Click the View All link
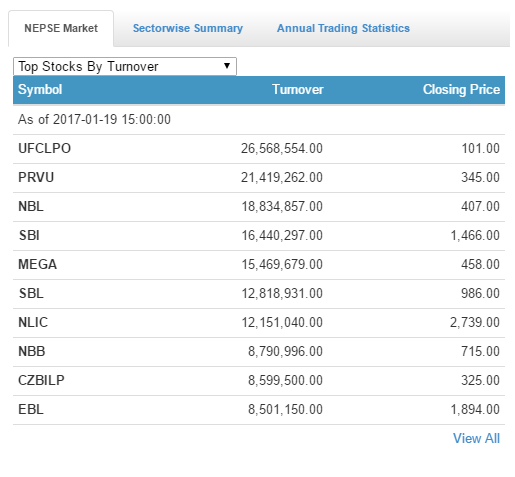Image resolution: width=515 pixels, height=477 pixels. click(476, 438)
